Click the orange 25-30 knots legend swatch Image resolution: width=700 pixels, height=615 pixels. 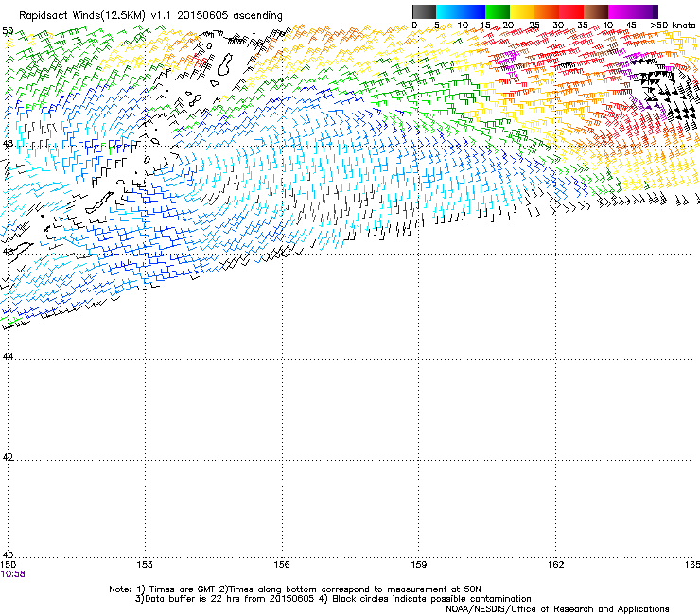point(547,11)
